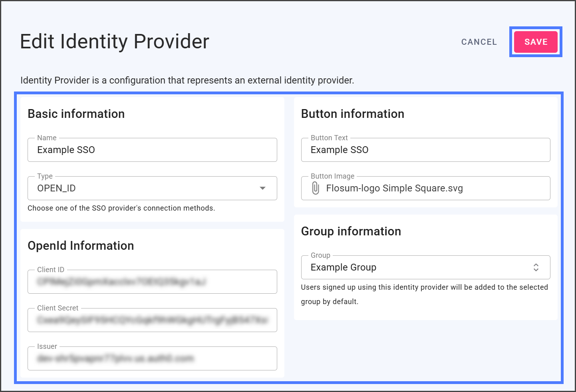This screenshot has height=392, width=576.
Task: Click the Basic information heading
Action: tap(76, 114)
